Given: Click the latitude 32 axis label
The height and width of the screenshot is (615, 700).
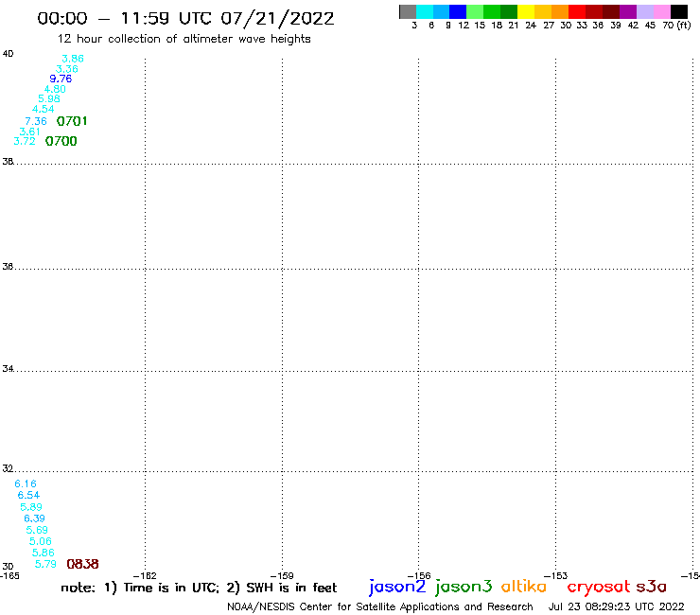Looking at the screenshot, I should [8, 468].
